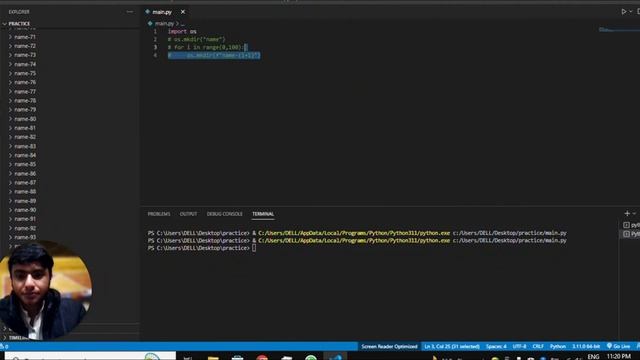Open Explorer views and more actions menu
This screenshot has height=360, width=640.
[129, 12]
